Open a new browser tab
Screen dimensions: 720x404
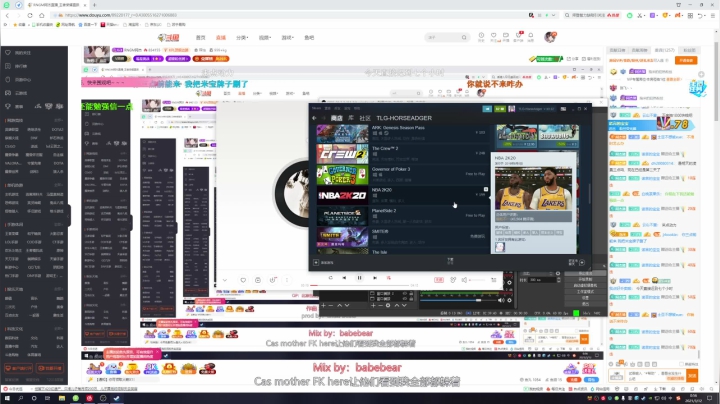click(x=94, y=5)
